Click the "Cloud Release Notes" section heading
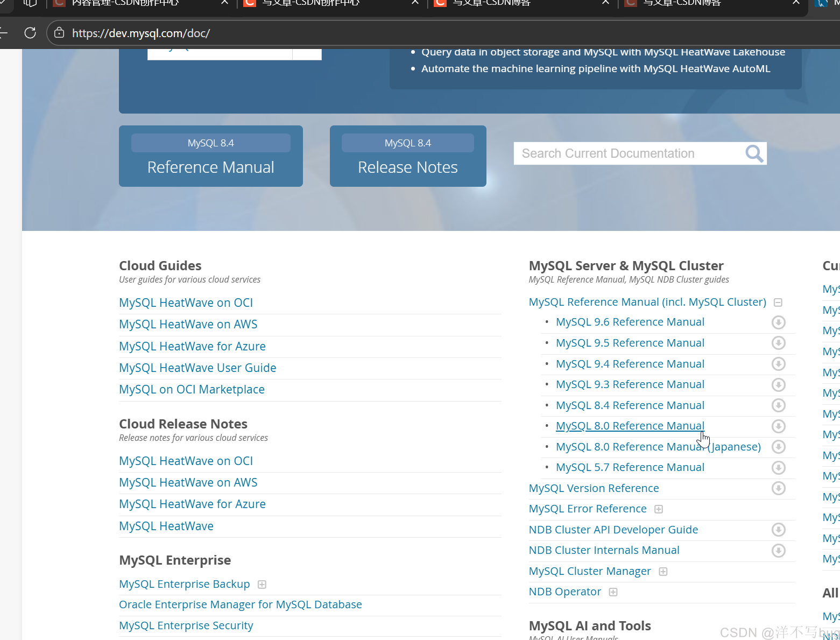The height and width of the screenshot is (640, 840). pyautogui.click(x=183, y=424)
